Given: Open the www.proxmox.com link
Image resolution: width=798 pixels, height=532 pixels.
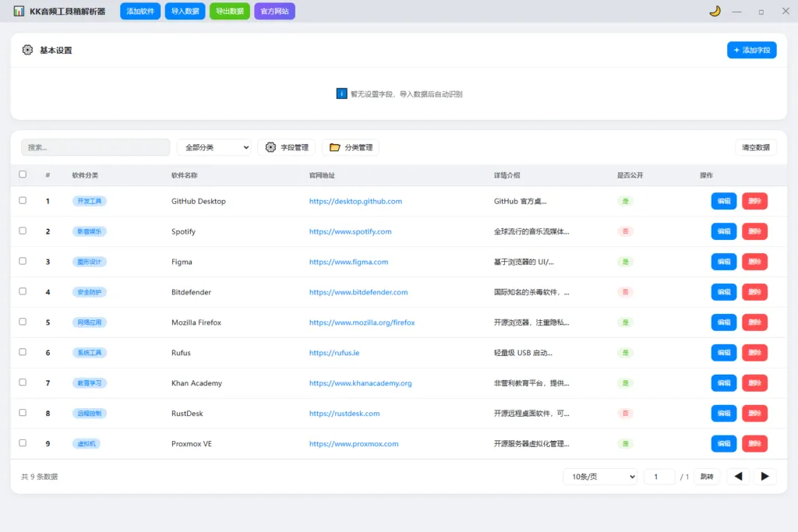Looking at the screenshot, I should click(x=354, y=443).
